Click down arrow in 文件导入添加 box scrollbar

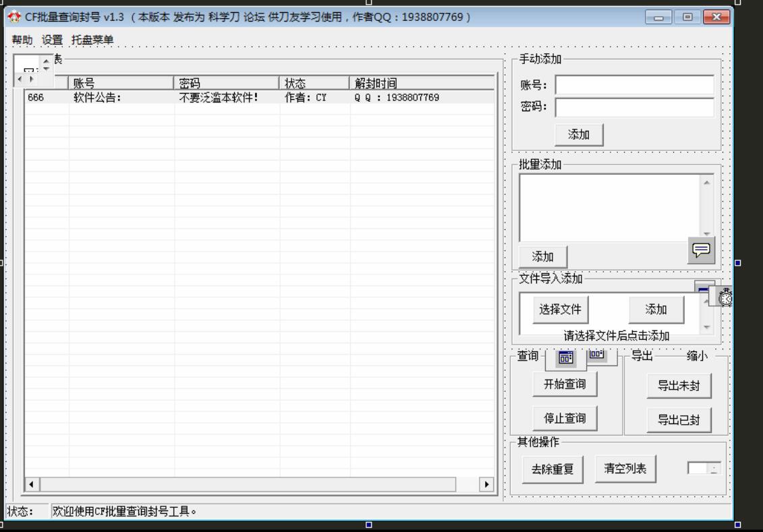(x=706, y=327)
